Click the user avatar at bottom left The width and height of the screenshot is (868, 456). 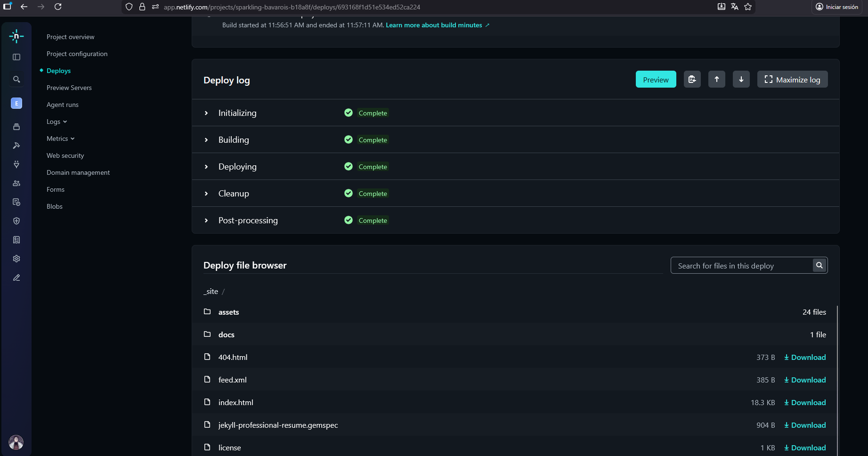click(16, 442)
